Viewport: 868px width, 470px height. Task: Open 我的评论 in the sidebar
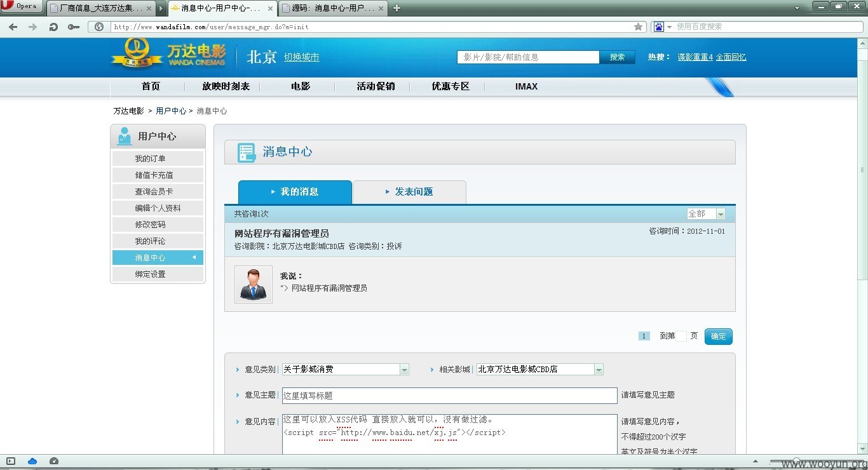[x=158, y=241]
